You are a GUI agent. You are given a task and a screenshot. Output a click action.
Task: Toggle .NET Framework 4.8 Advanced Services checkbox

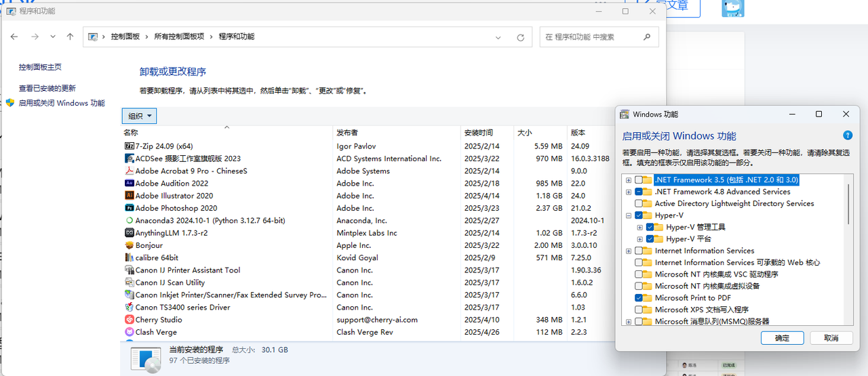[x=639, y=192]
